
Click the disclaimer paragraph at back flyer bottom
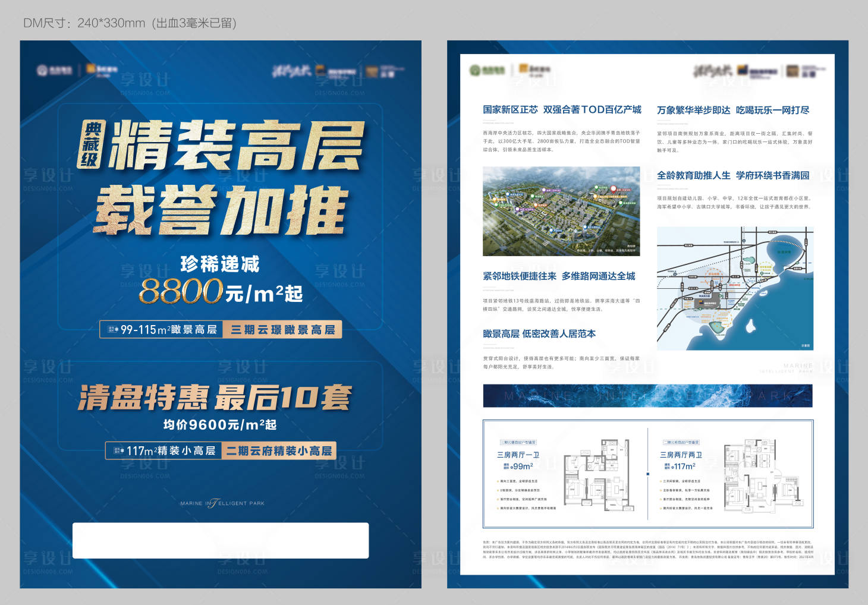[647, 550]
